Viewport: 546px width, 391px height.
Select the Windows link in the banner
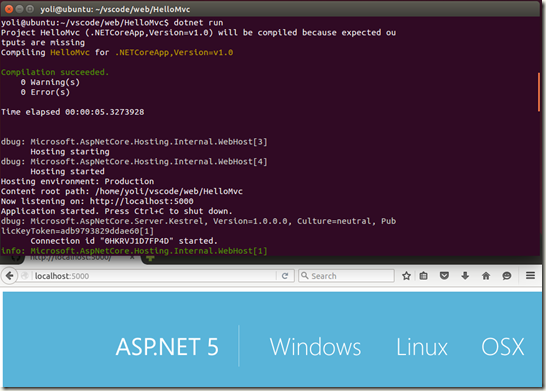(315, 347)
